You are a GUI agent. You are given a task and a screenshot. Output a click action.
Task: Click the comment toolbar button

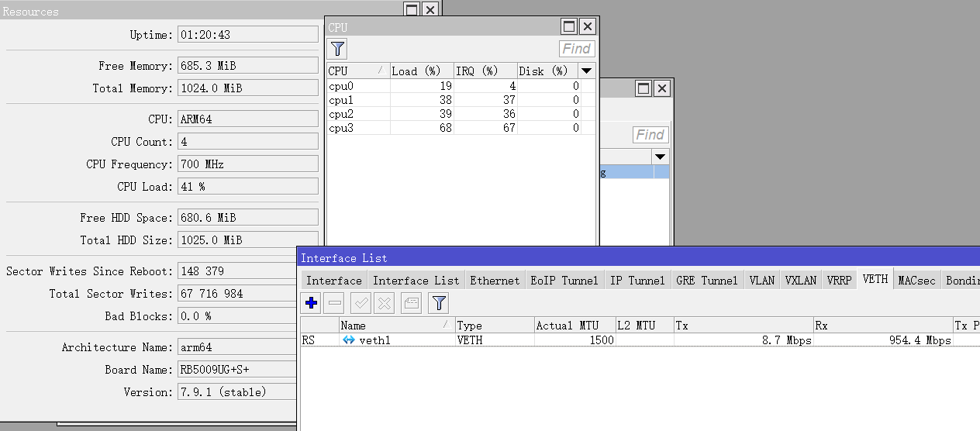[412, 303]
